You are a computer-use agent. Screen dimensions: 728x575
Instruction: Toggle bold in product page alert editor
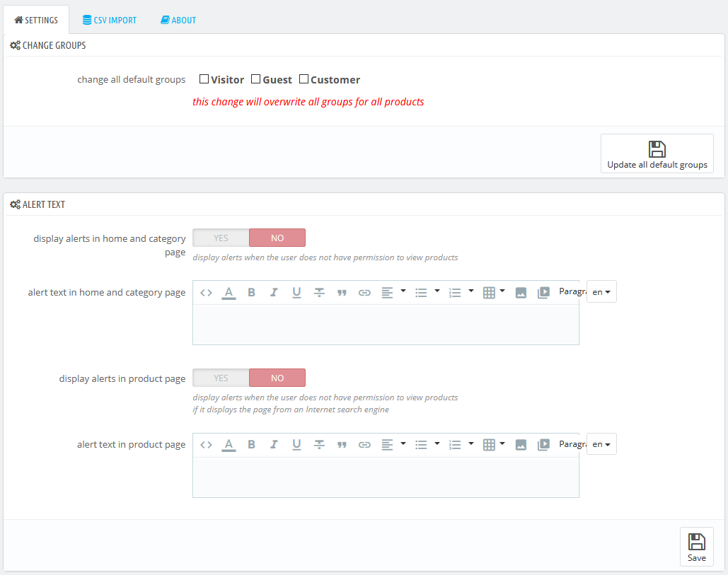pos(251,445)
